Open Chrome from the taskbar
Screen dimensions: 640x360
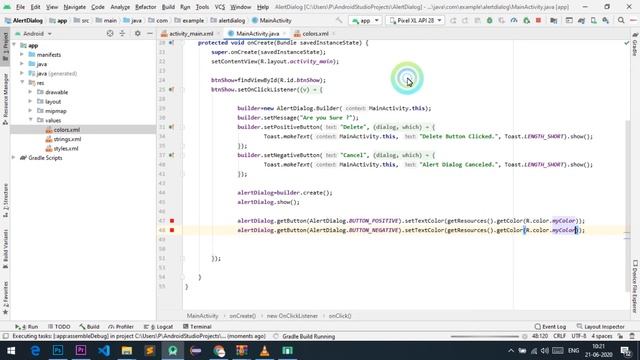click(219, 351)
